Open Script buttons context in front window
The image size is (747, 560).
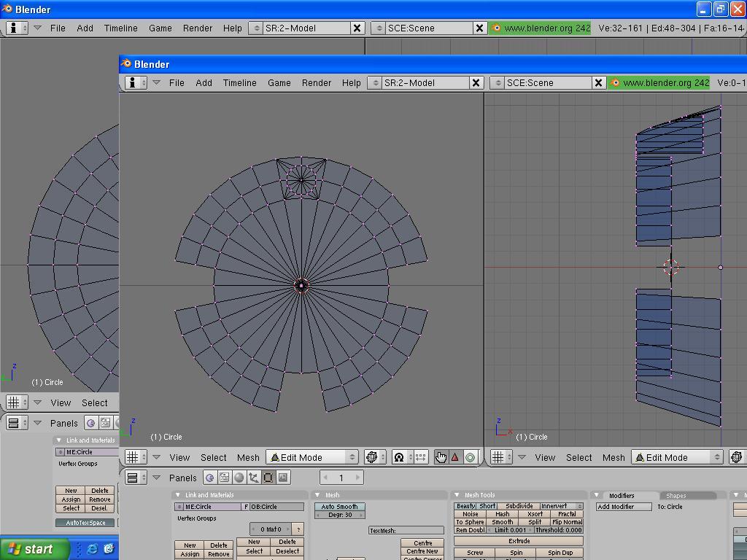pyautogui.click(x=225, y=478)
